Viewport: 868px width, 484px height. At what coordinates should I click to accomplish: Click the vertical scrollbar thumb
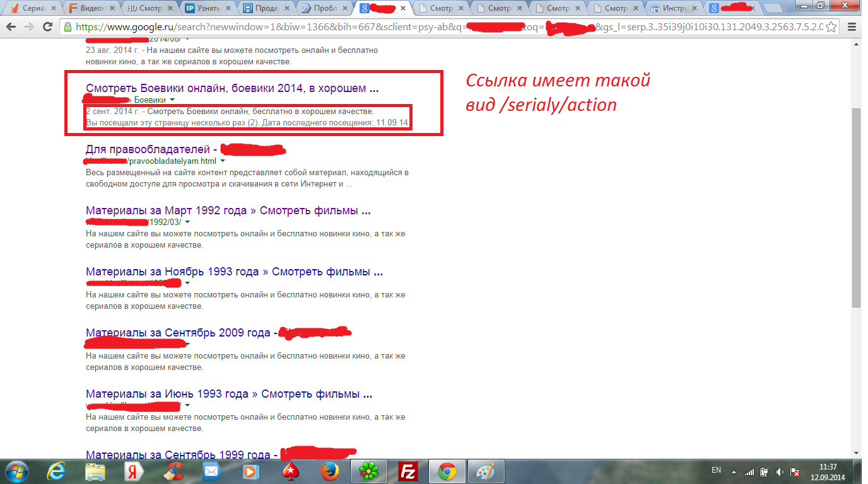pos(856,208)
